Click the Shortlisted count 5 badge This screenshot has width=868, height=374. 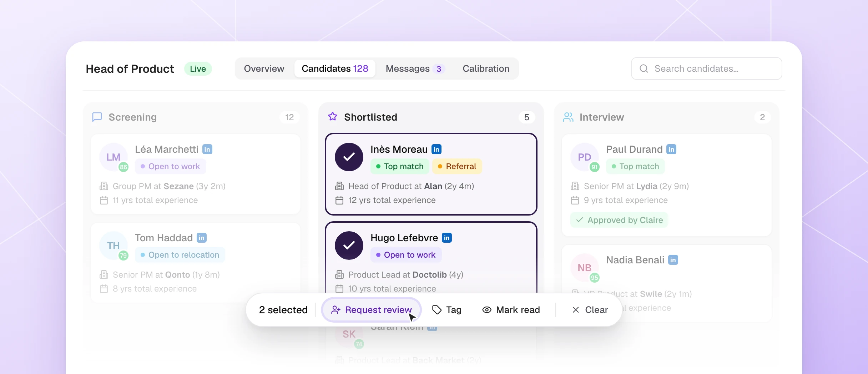coord(527,117)
